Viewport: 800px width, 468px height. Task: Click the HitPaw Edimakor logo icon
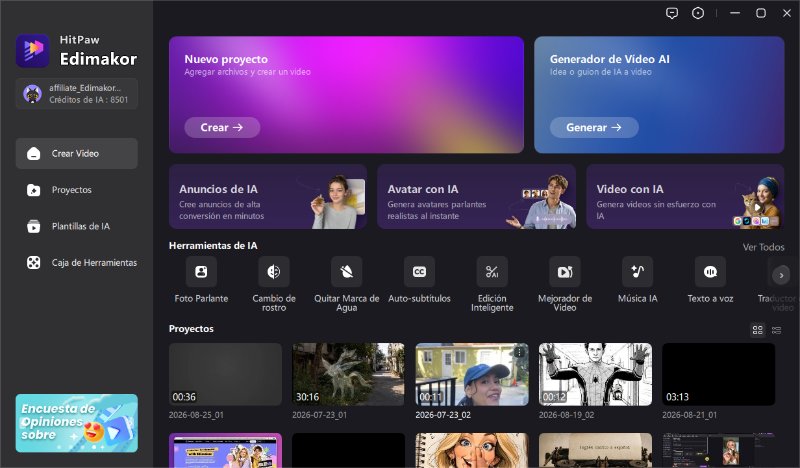[x=33, y=51]
